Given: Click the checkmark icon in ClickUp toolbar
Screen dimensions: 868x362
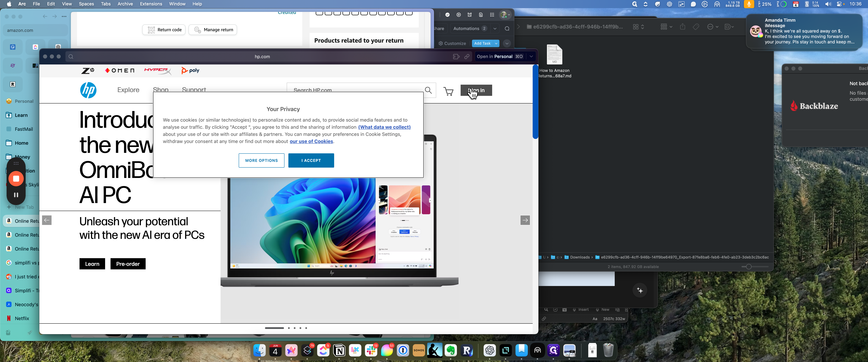Looking at the screenshot, I should [448, 15].
